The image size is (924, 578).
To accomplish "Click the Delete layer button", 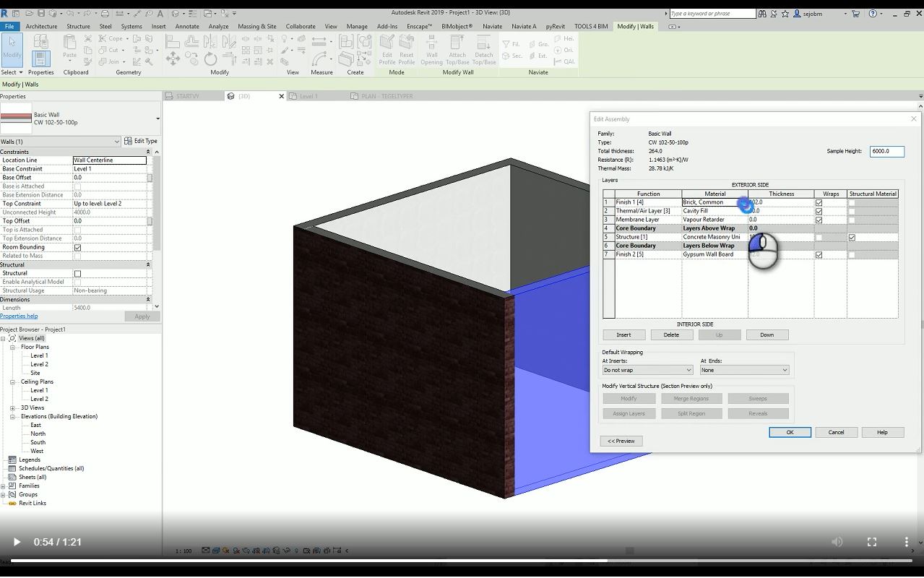I will (671, 335).
